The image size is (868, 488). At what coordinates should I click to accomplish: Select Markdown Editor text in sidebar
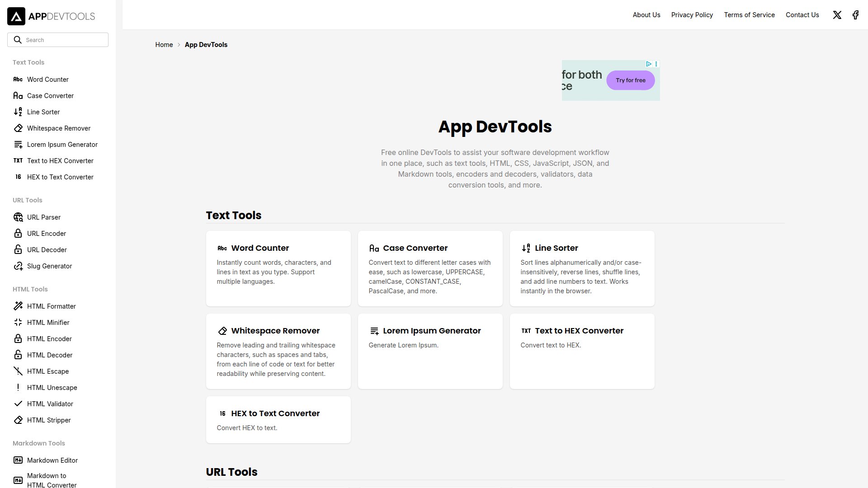coord(52,460)
